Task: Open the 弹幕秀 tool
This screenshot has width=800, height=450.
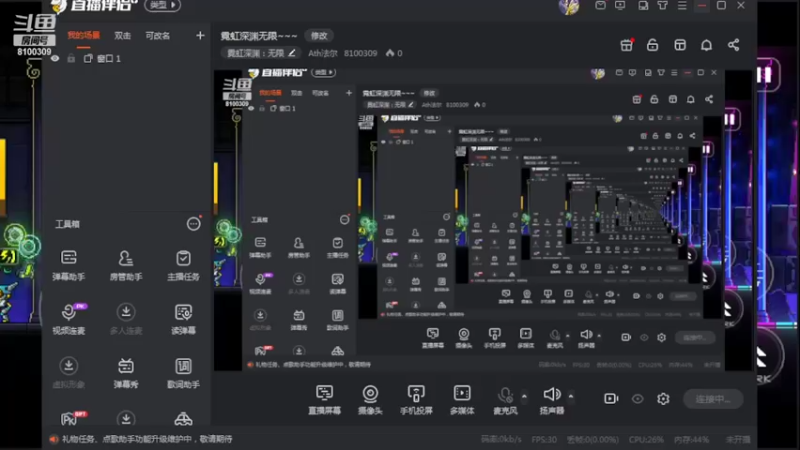Action: coord(126,373)
